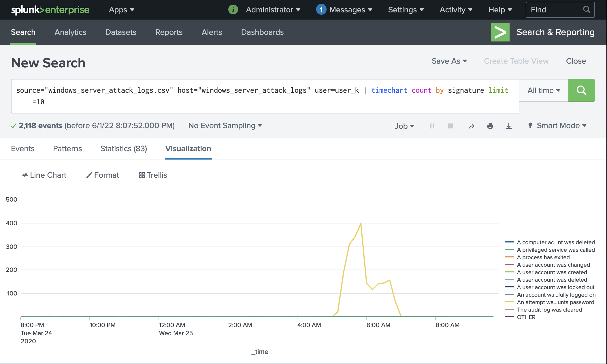Click the Find magnifier icon
The image size is (607, 364).
point(587,10)
